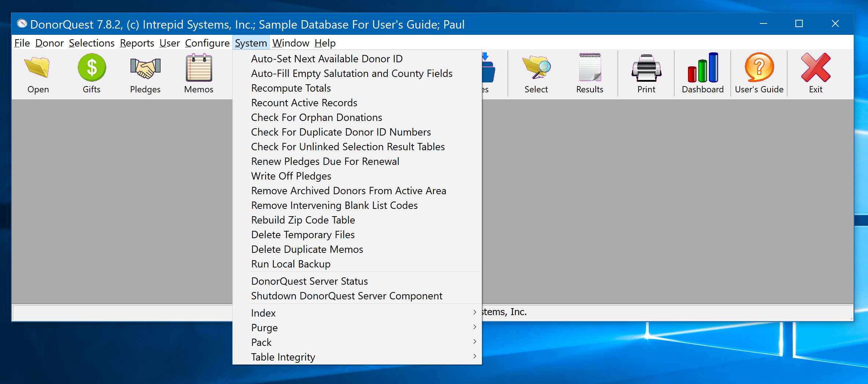This screenshot has width=868, height=384.
Task: Open the Help menu
Action: (325, 43)
